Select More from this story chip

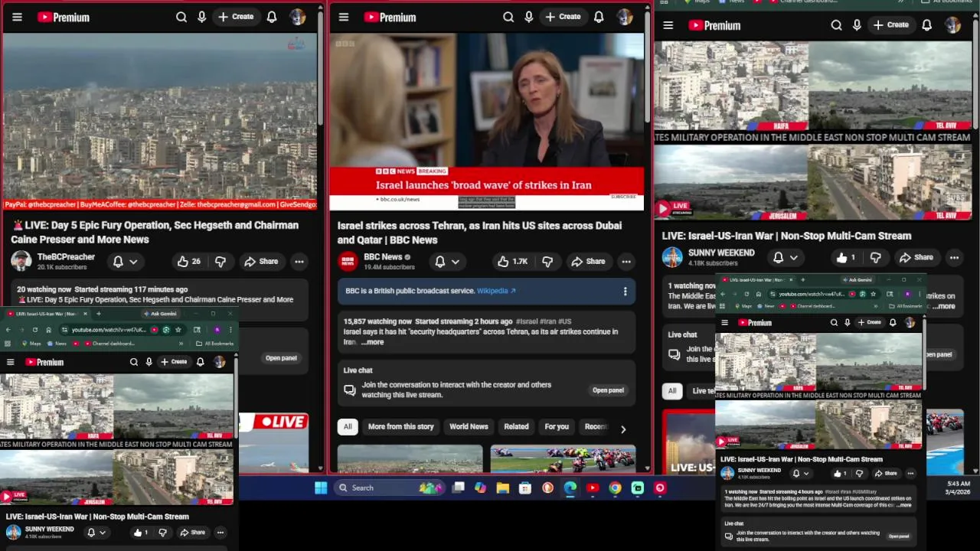400,426
